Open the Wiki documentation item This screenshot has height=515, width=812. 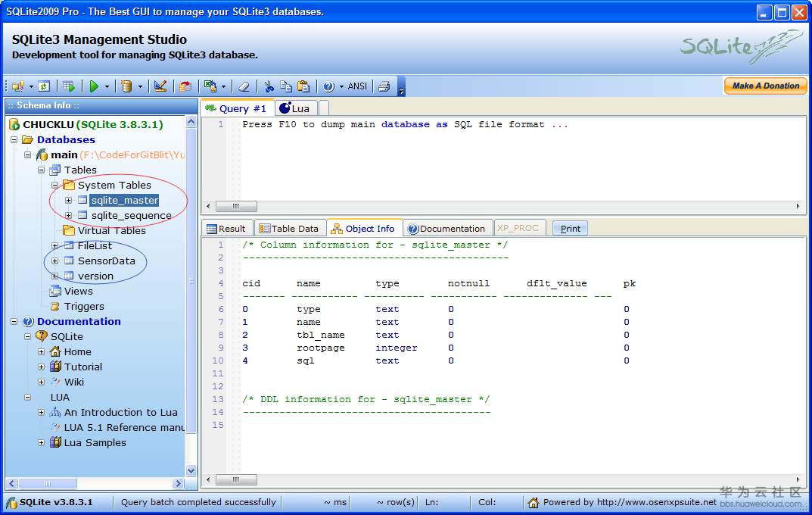coord(74,382)
